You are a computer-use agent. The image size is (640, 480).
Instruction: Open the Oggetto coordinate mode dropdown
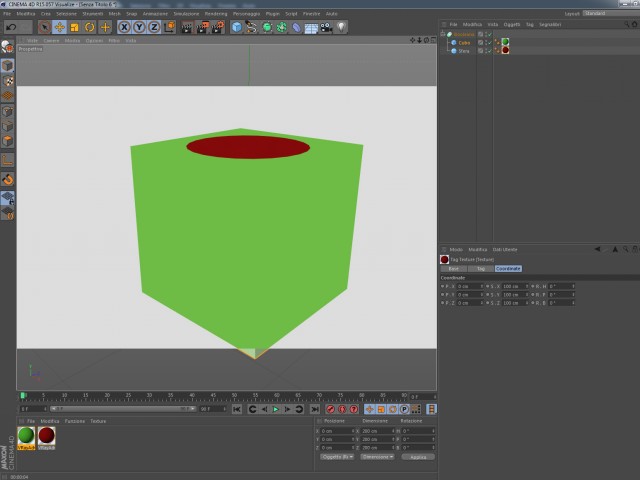337,457
